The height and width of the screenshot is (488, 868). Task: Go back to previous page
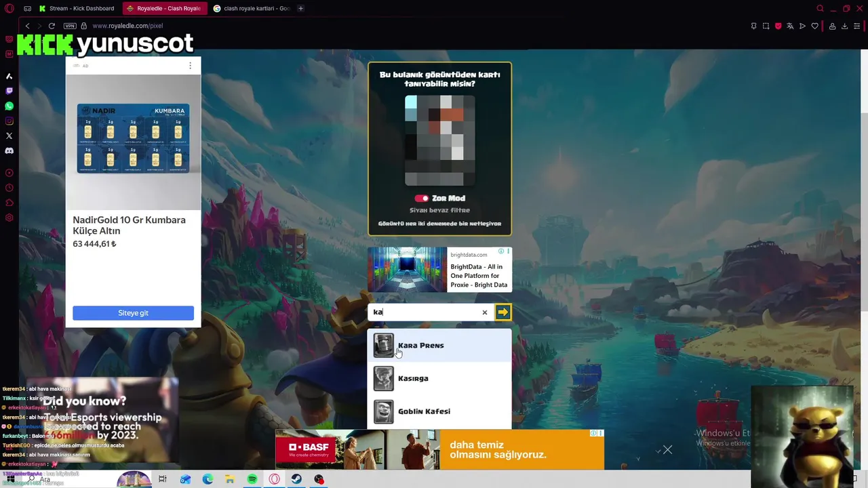(x=27, y=26)
